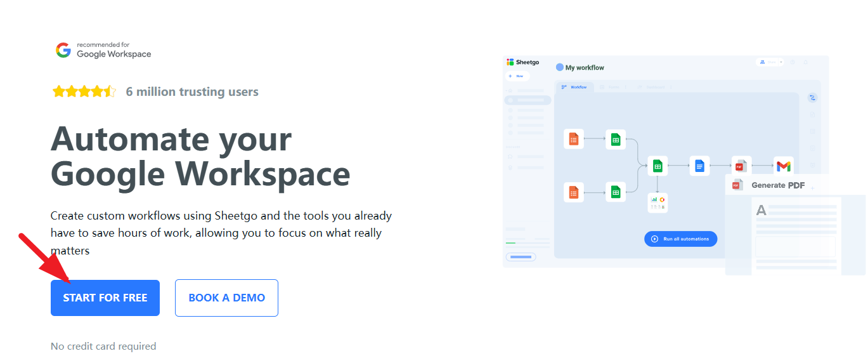Click the Google G logo badge

pos(63,50)
